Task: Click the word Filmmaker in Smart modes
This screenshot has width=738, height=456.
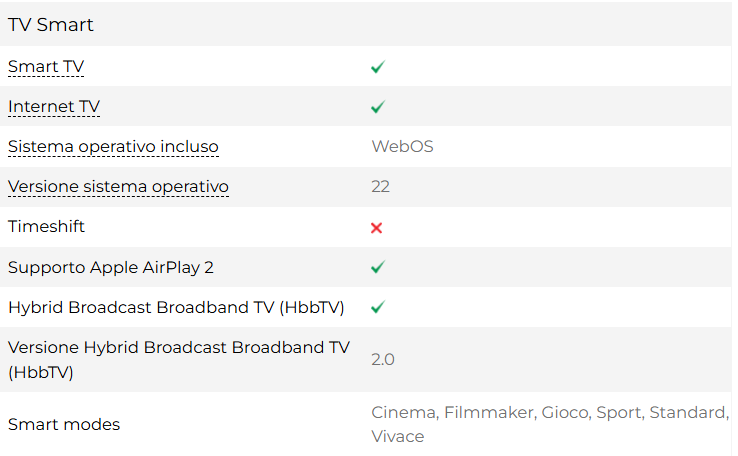Action: tap(488, 412)
